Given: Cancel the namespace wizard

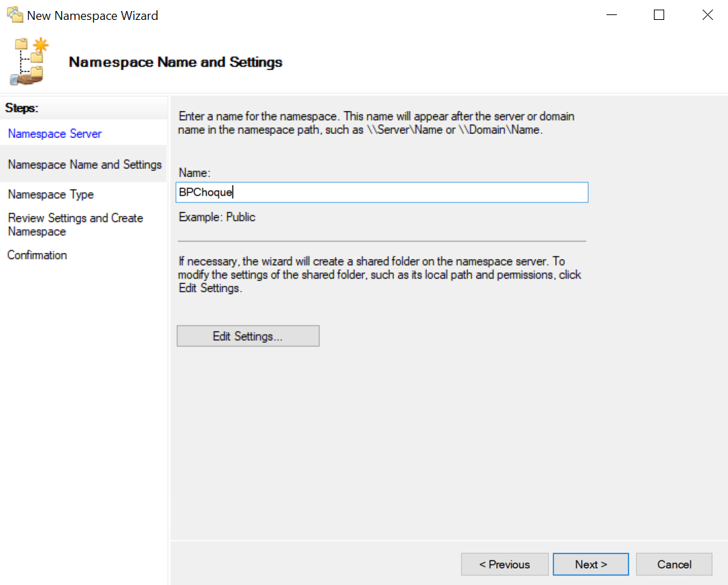Looking at the screenshot, I should (x=674, y=564).
